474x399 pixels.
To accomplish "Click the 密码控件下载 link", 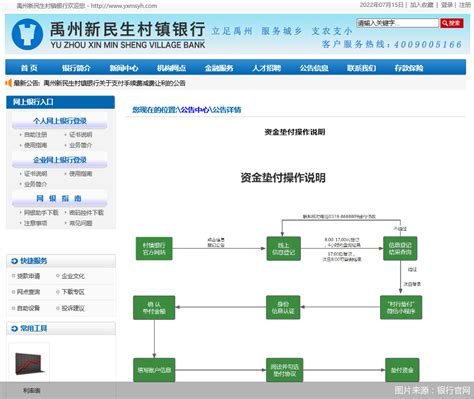I will tap(86, 212).
